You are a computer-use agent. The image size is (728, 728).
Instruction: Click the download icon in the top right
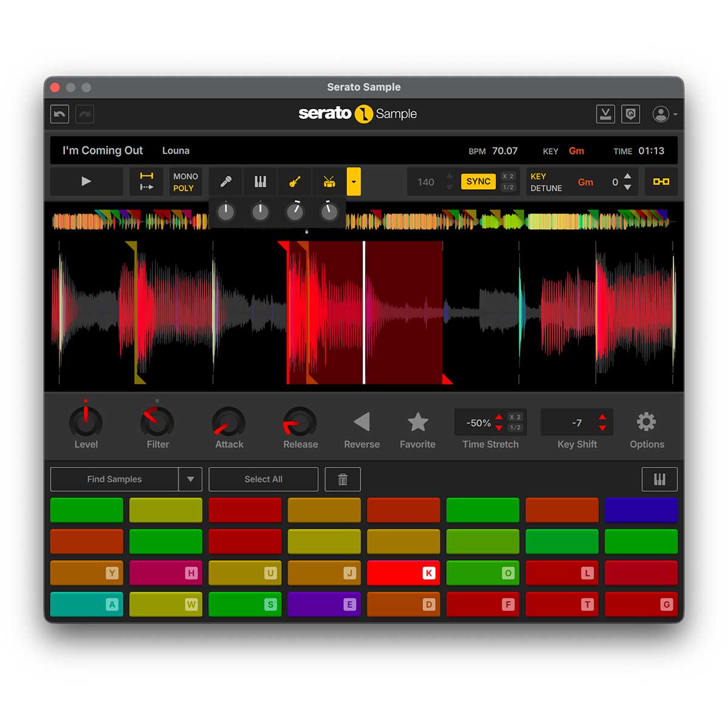pyautogui.click(x=605, y=114)
